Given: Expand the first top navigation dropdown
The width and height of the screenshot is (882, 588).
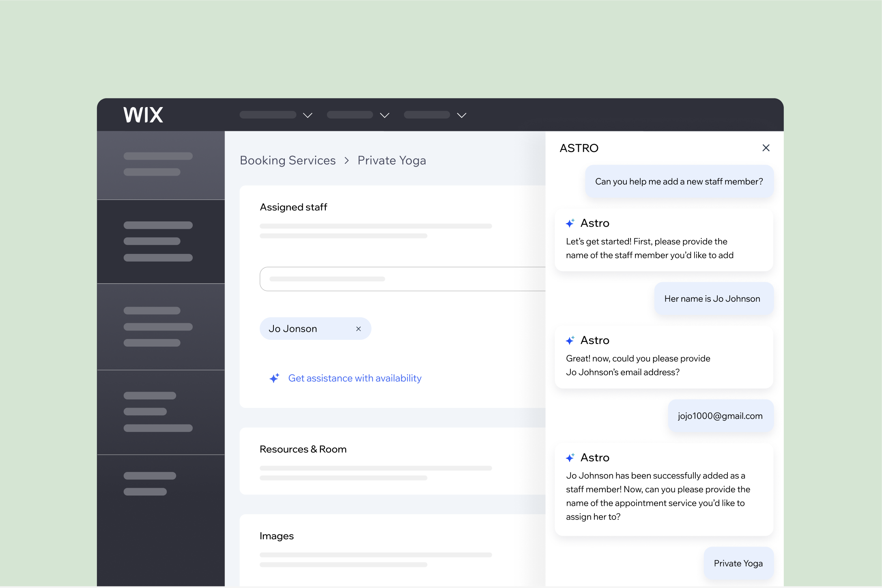Looking at the screenshot, I should coord(308,115).
